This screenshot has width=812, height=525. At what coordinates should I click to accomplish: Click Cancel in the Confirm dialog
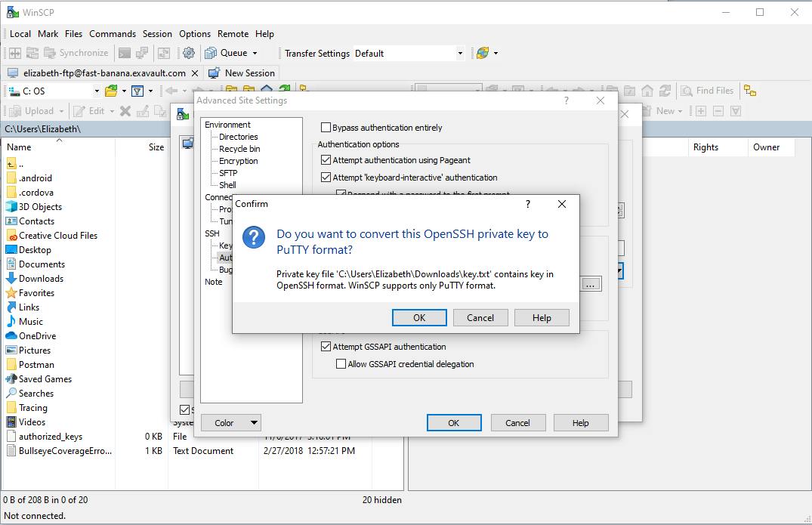click(480, 317)
